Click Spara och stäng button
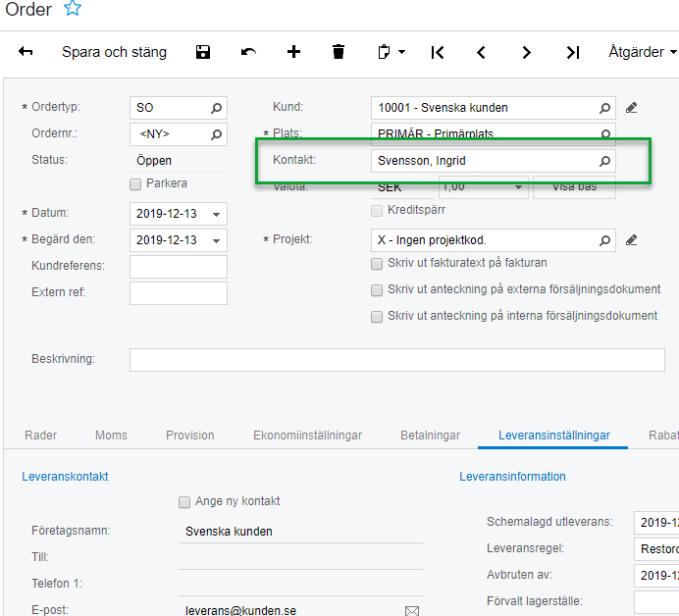 (114, 52)
